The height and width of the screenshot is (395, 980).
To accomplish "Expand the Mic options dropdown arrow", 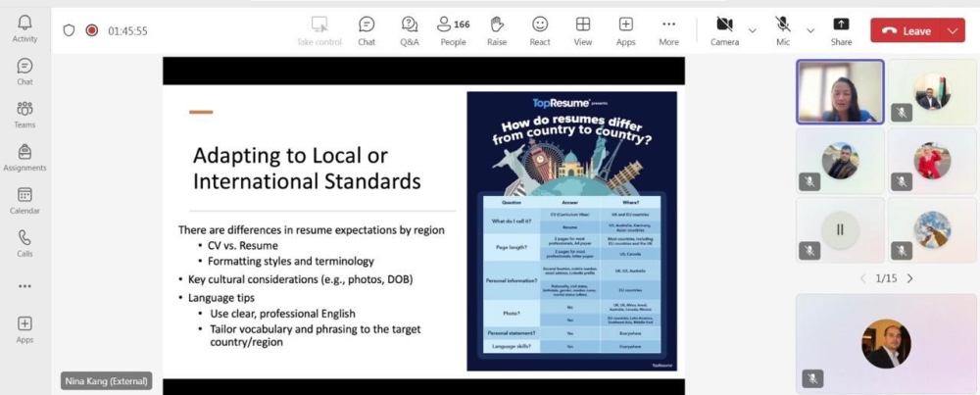I will pos(810,30).
